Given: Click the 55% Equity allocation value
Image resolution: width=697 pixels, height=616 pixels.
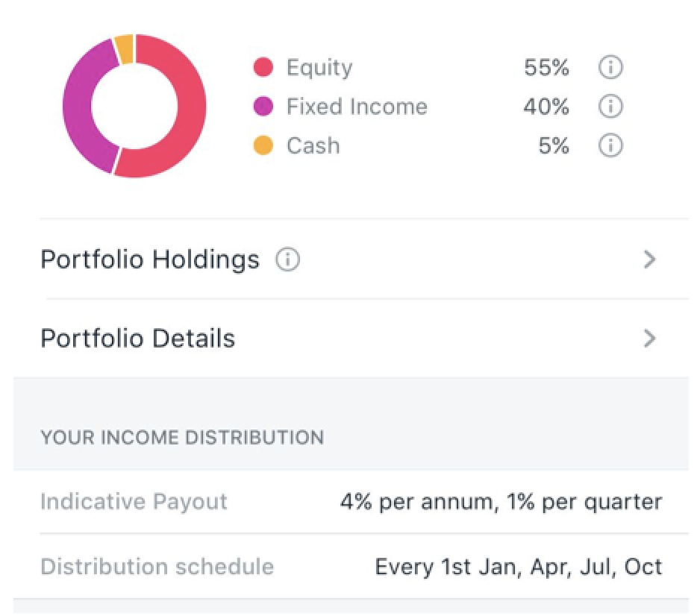Looking at the screenshot, I should (x=546, y=68).
